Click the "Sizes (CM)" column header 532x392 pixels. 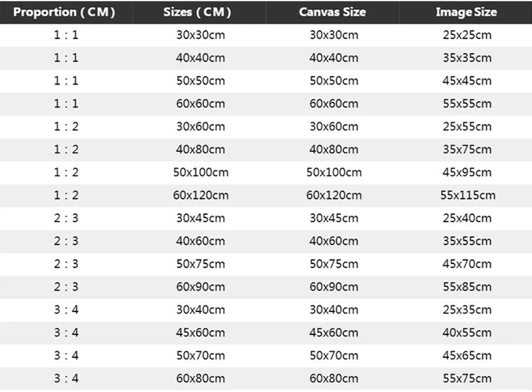tap(197, 12)
